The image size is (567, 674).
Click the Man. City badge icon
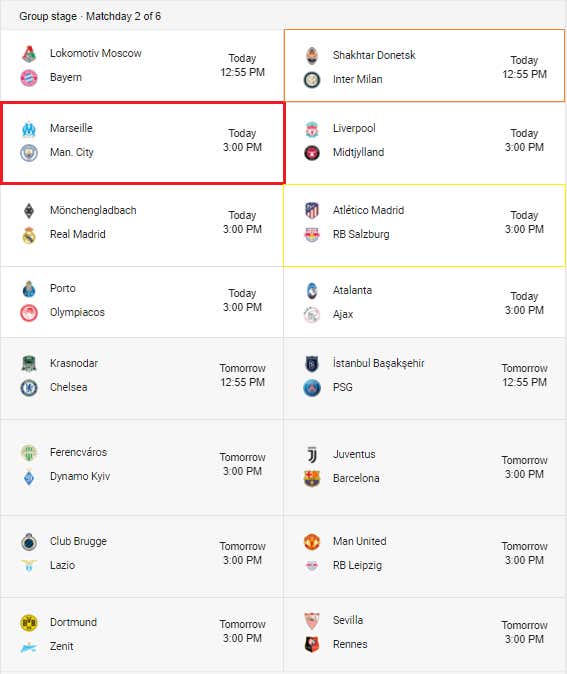pyautogui.click(x=29, y=153)
